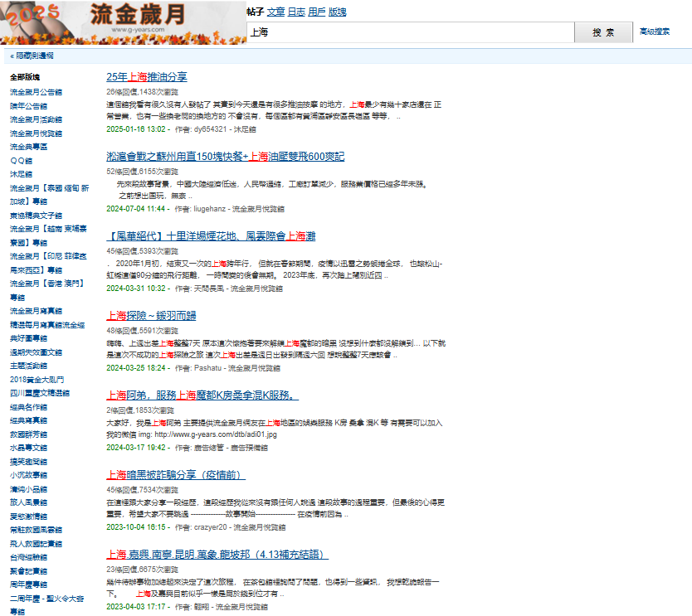692x616 pixels.
Task: Open result titled 25年上海推油分享
Action: pos(147,77)
